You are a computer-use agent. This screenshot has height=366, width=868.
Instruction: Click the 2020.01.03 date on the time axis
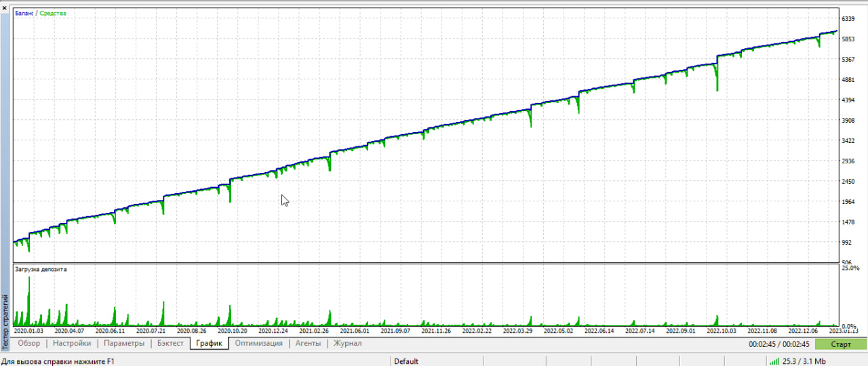pos(28,331)
